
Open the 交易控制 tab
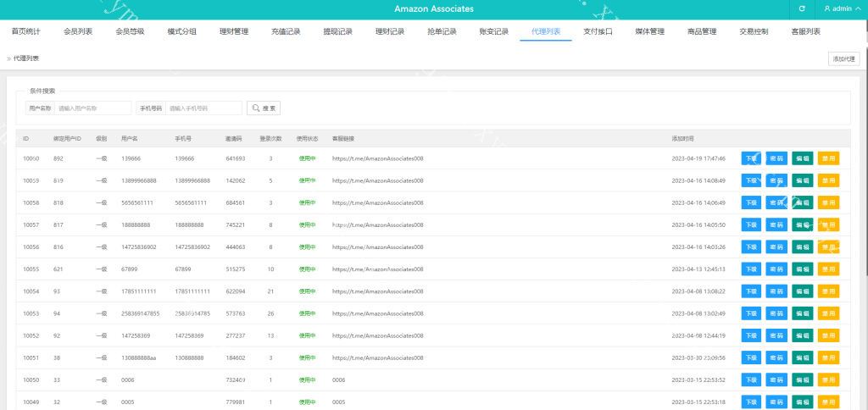tap(754, 31)
